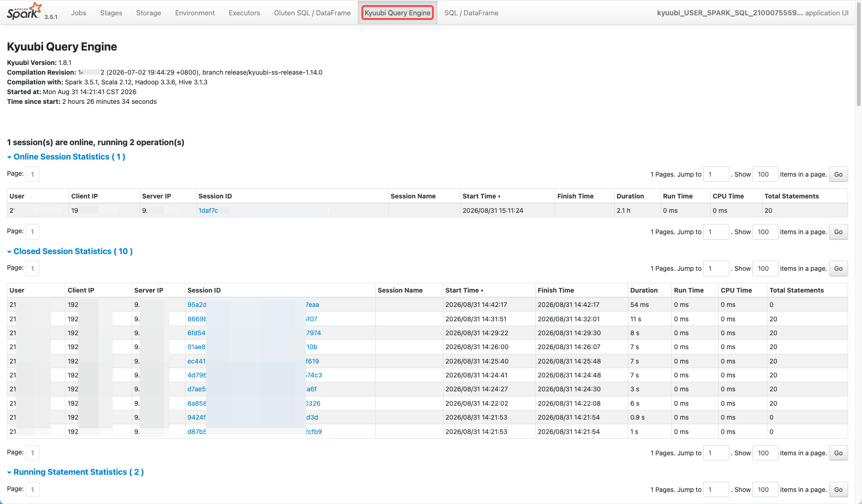Focus Show items field above closed sessions
This screenshot has width=862, height=504.
765,268
